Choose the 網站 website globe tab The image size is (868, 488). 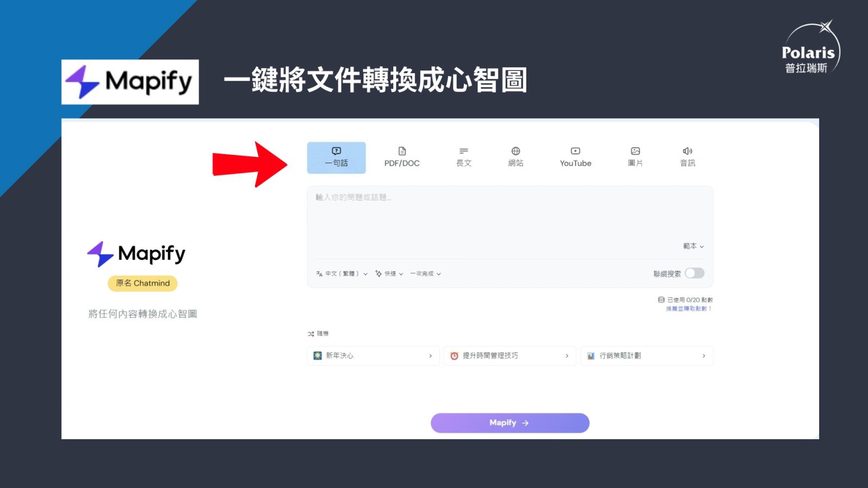click(516, 158)
